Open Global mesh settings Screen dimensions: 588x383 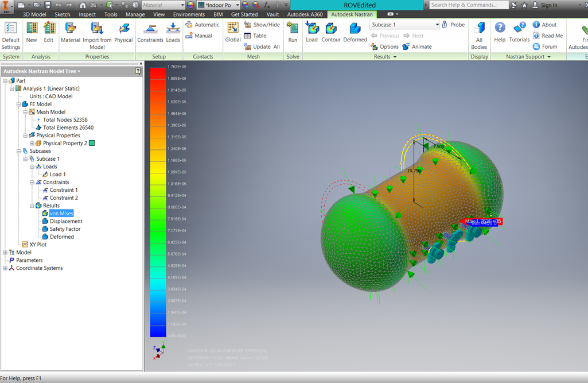pyautogui.click(x=233, y=33)
